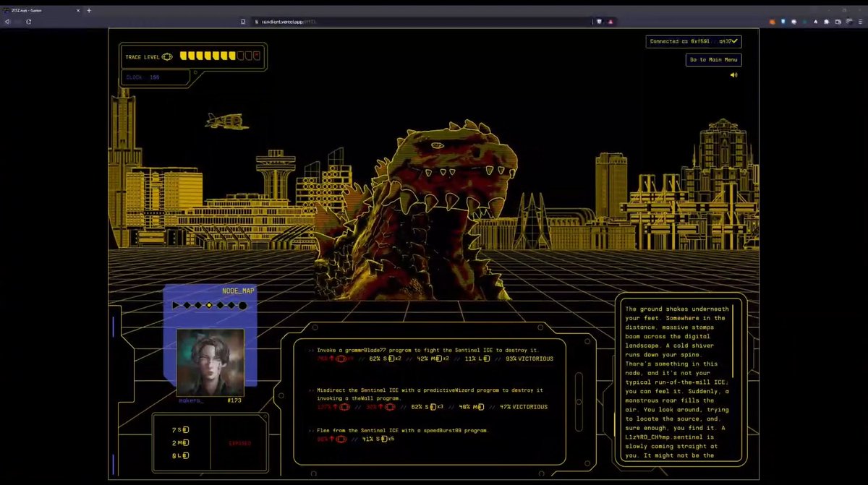Go to Main Menu

[x=713, y=59]
